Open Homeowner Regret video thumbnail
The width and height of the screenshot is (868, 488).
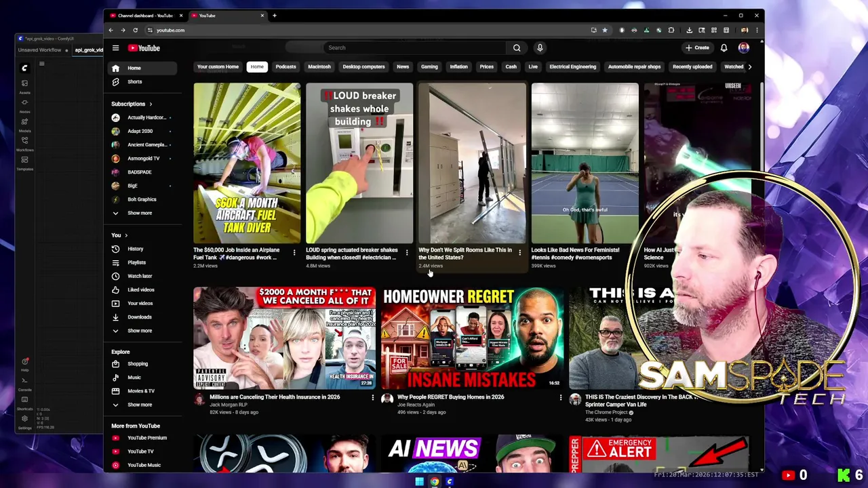471,338
